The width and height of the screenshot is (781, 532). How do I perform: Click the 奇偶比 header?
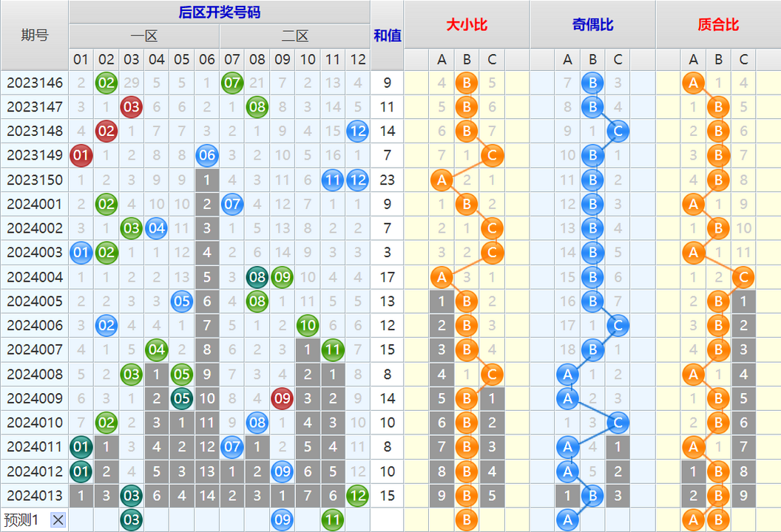[x=592, y=24]
